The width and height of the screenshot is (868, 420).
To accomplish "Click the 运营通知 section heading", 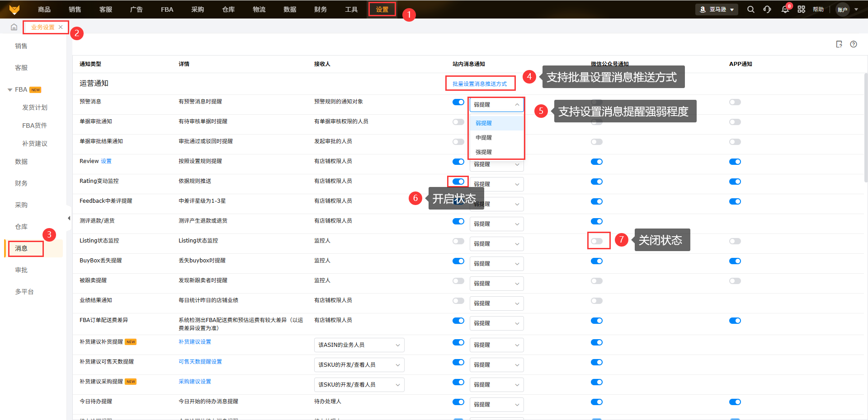I will tap(94, 84).
